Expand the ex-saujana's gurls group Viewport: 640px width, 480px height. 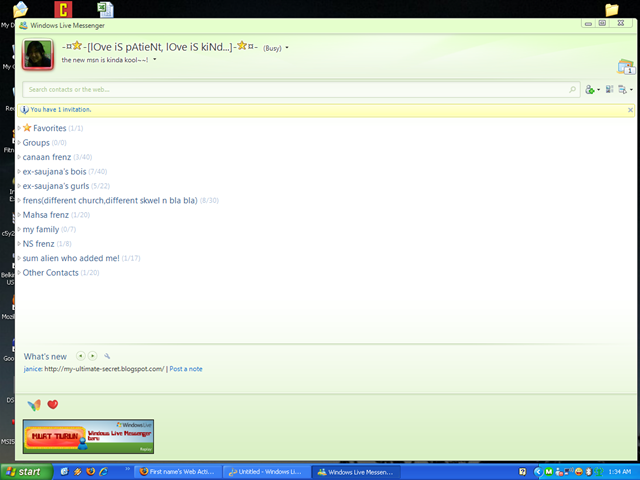tap(19, 186)
